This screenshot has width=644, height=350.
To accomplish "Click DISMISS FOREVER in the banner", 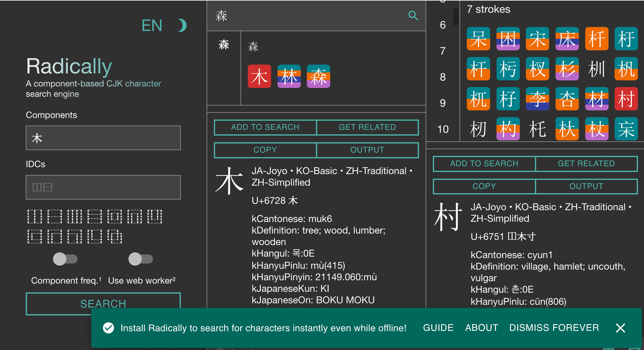I will pyautogui.click(x=554, y=328).
